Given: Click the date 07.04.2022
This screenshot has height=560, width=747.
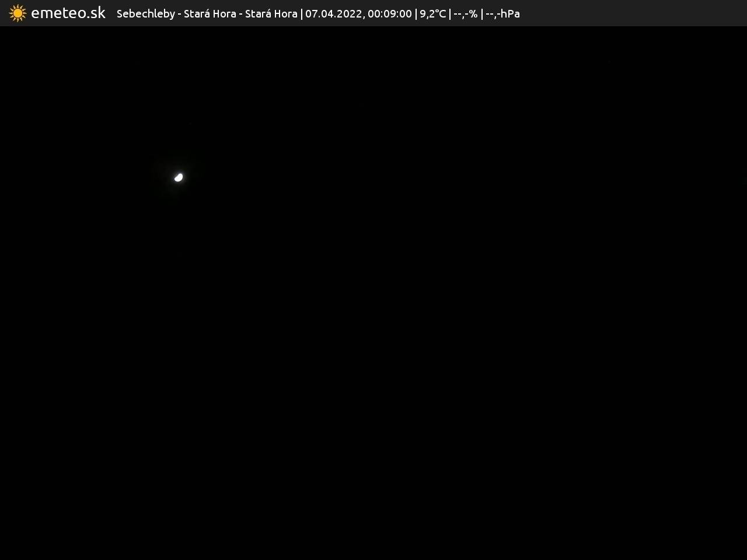Looking at the screenshot, I should 333,13.
